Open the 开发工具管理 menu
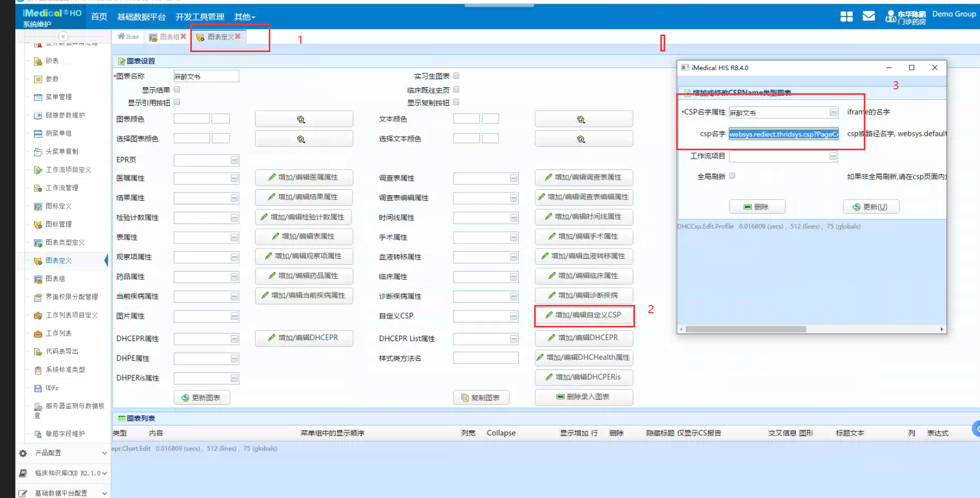 point(200,17)
